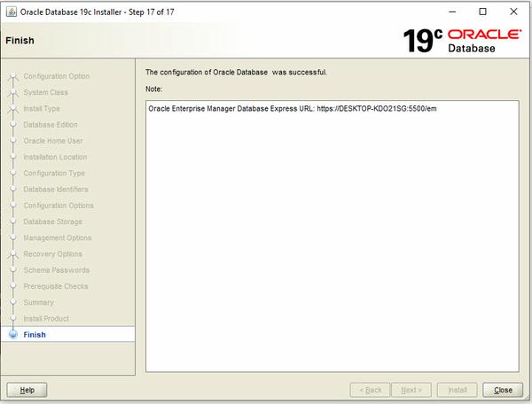Maximize the installer window
532x404 pixels.
click(x=481, y=12)
